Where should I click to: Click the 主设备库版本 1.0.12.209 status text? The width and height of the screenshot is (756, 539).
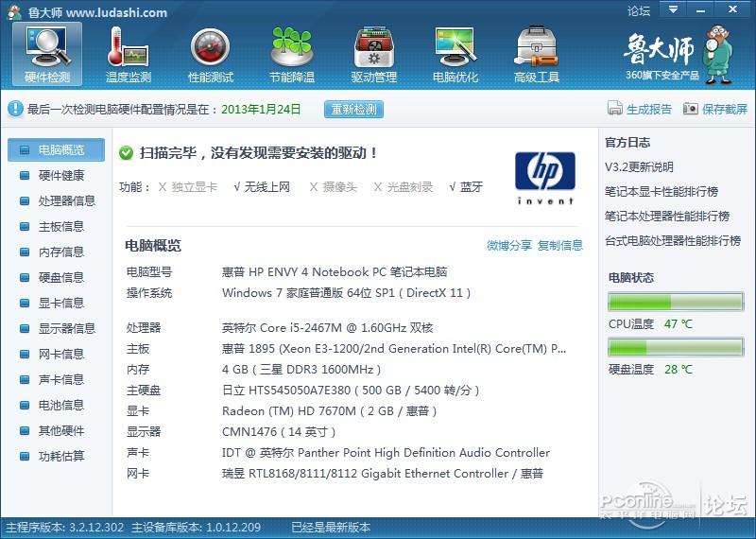(x=197, y=527)
